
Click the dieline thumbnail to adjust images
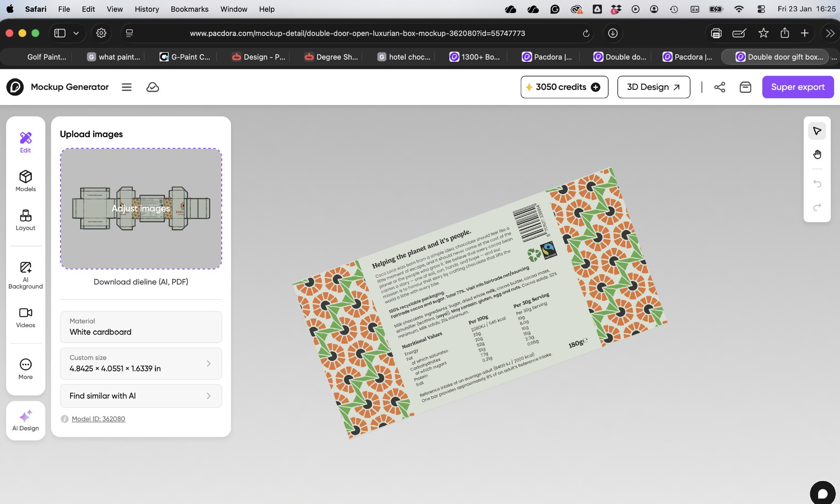click(141, 208)
